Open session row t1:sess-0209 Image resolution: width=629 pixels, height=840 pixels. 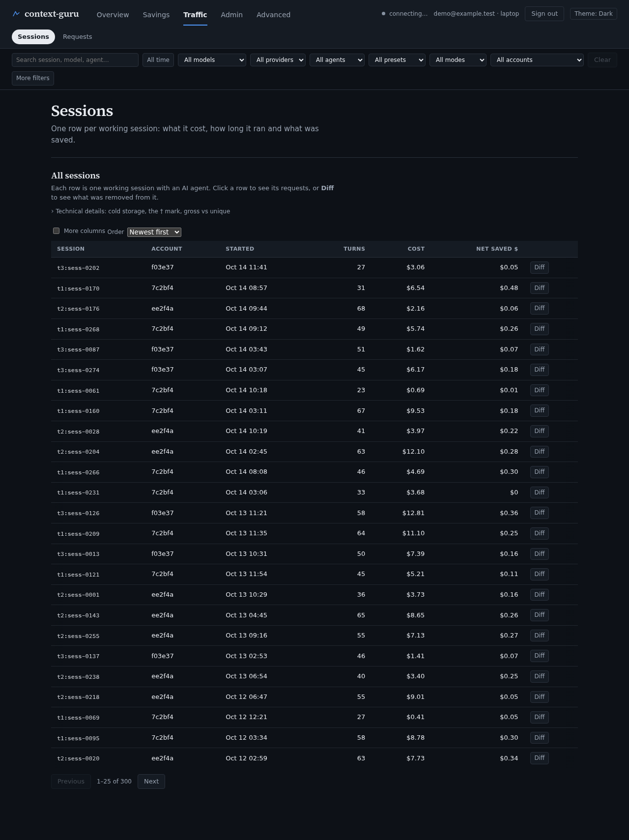point(314,533)
